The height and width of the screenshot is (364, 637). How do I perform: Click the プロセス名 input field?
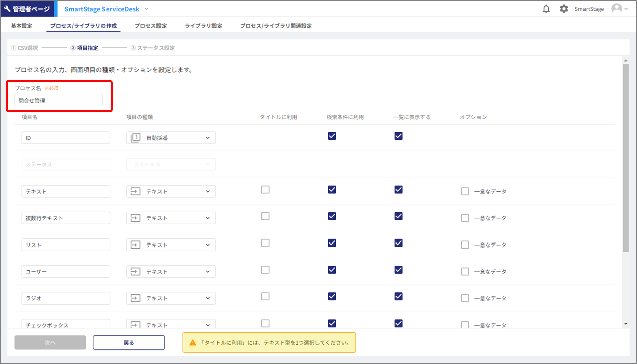pos(59,100)
